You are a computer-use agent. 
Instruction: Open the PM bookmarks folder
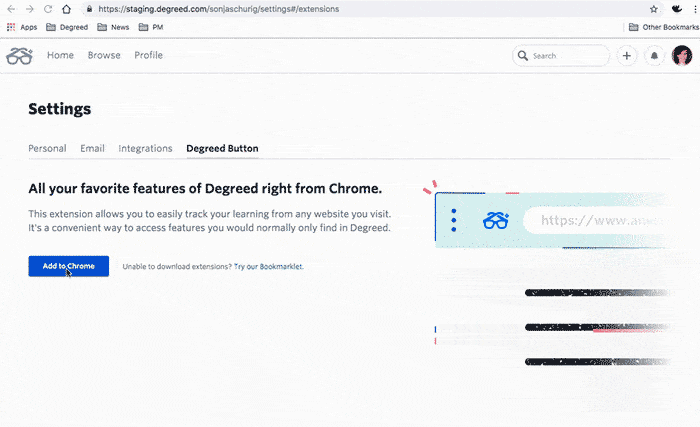tap(151, 27)
